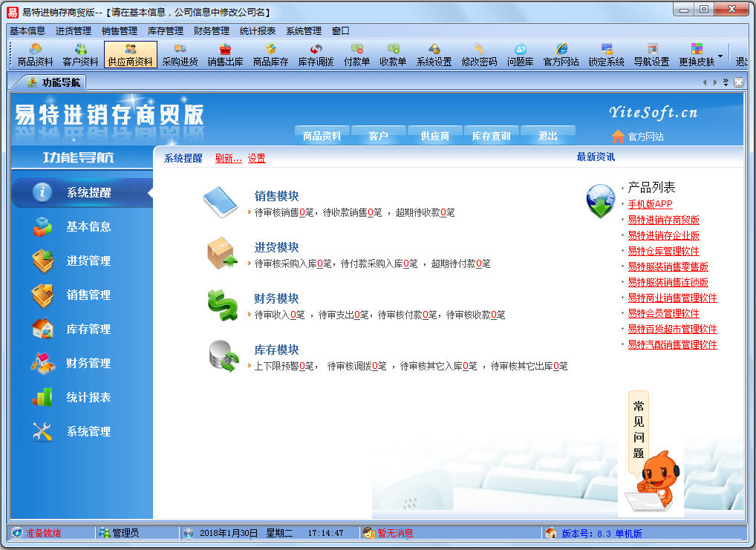Open the 统计报表 menu
Viewport: 756px width, 550px height.
point(258,31)
